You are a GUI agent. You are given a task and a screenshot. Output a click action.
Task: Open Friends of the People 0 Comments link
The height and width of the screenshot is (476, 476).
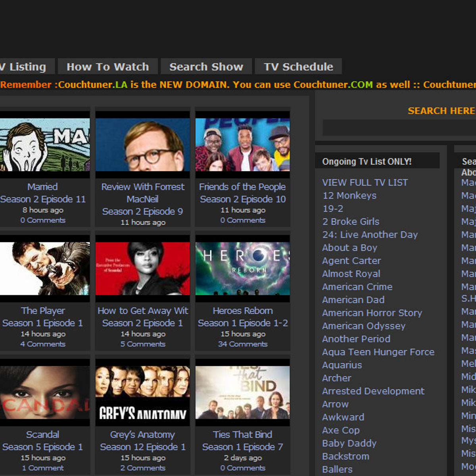pos(243,220)
